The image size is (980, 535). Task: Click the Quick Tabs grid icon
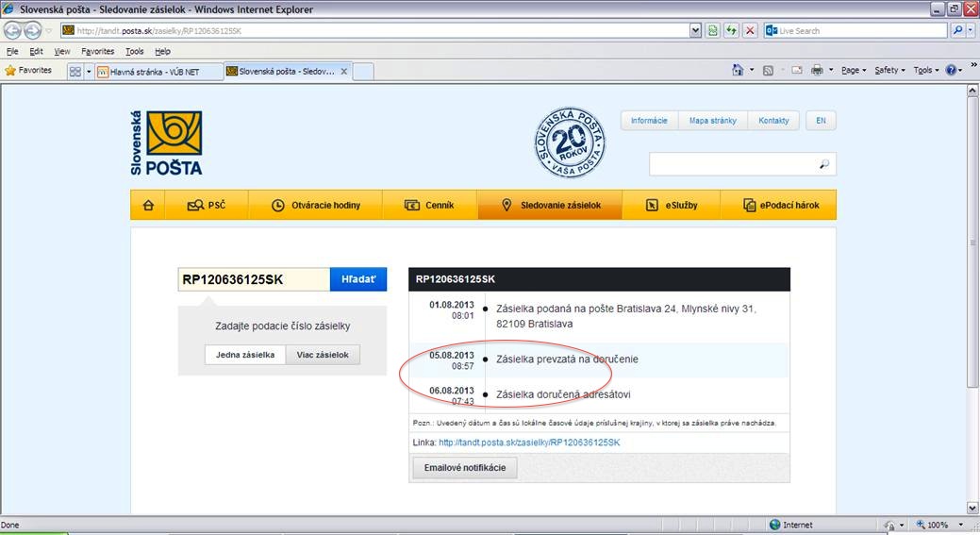pos(75,71)
